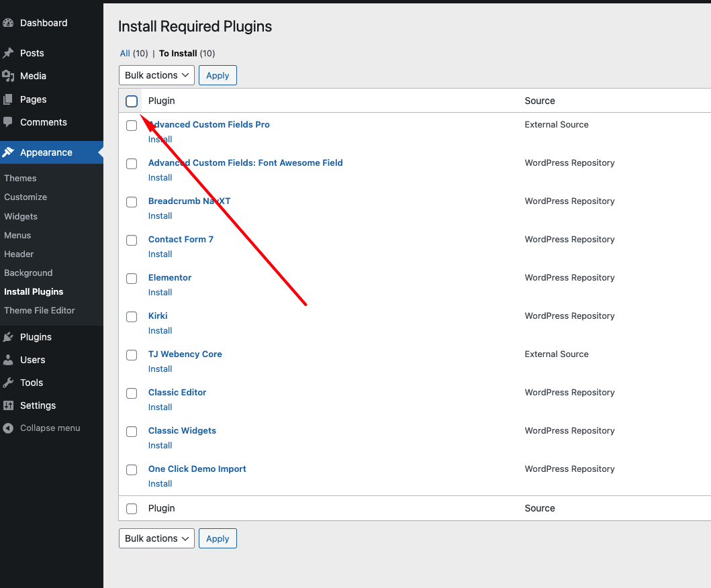The height and width of the screenshot is (588, 711).
Task: Open the Comments menu
Action: coord(44,122)
